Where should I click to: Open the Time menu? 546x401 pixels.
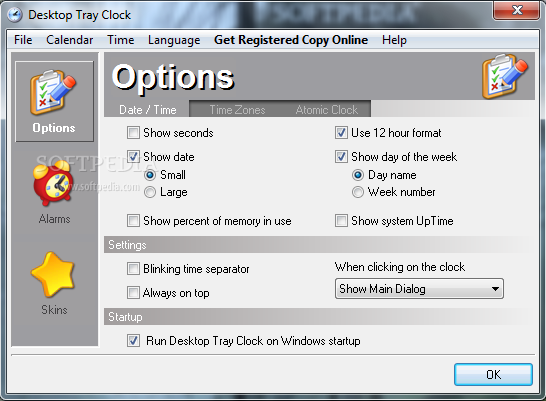click(120, 40)
